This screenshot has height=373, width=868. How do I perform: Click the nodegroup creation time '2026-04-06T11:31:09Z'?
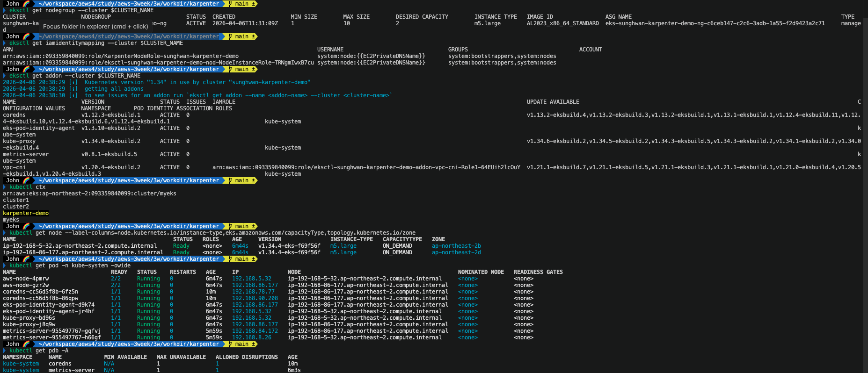click(x=245, y=23)
